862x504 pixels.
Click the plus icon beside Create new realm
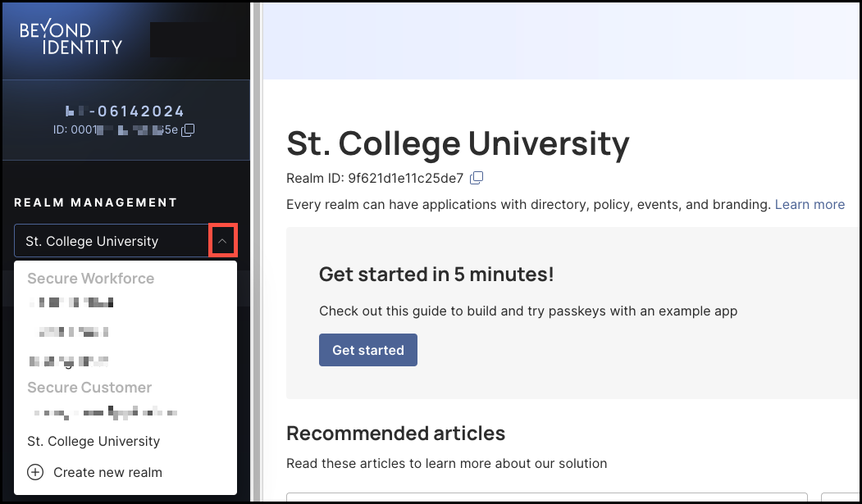35,472
